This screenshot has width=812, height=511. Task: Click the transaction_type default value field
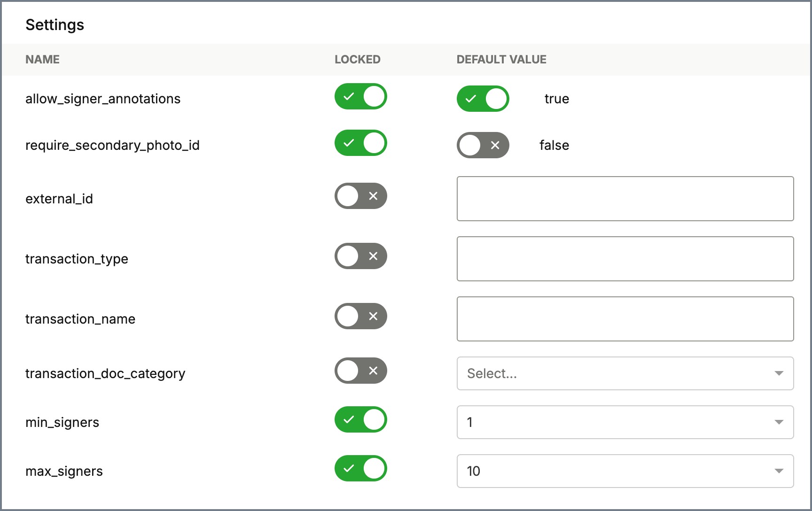(625, 259)
